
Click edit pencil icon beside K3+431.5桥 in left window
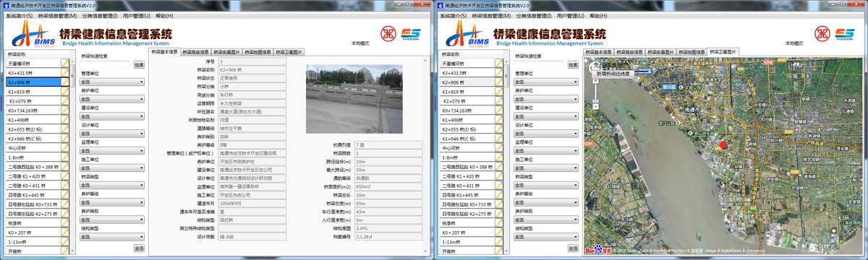tap(65, 73)
